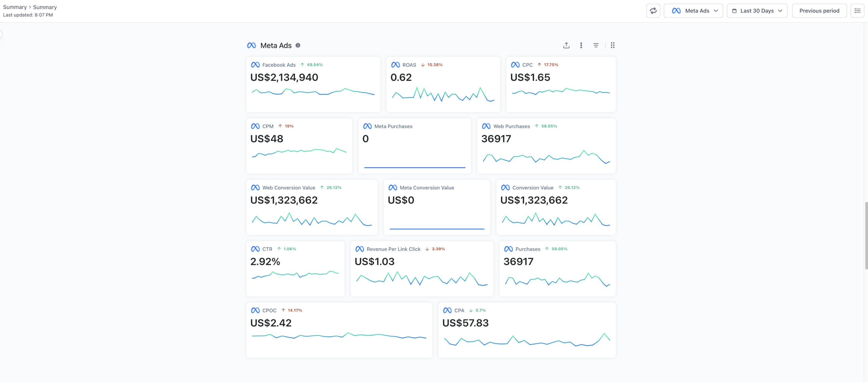
Task: Click the info icon beside Meta Ads title
Action: 298,45
